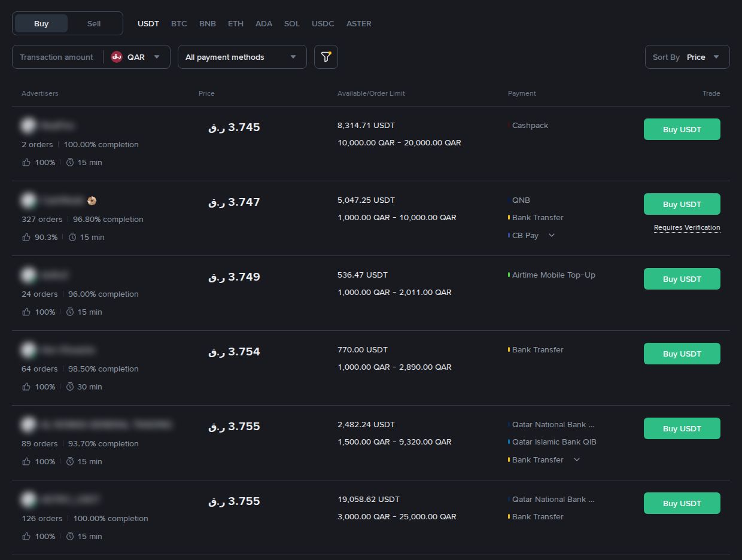Click the Airtime Mobile Top-Up payment label
Screen dimensions: 742x560
pos(554,275)
